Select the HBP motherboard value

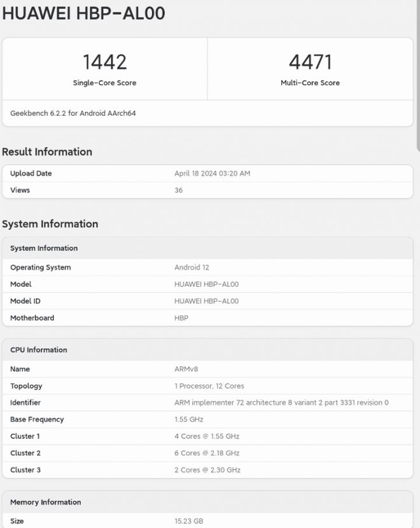point(181,318)
